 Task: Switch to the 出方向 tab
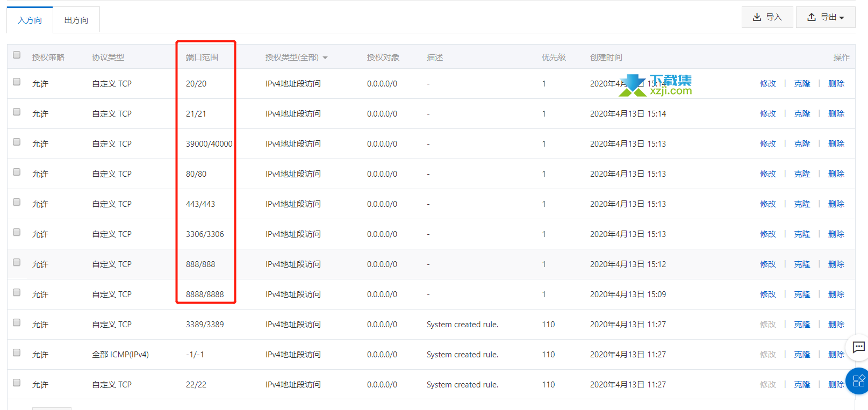point(76,20)
